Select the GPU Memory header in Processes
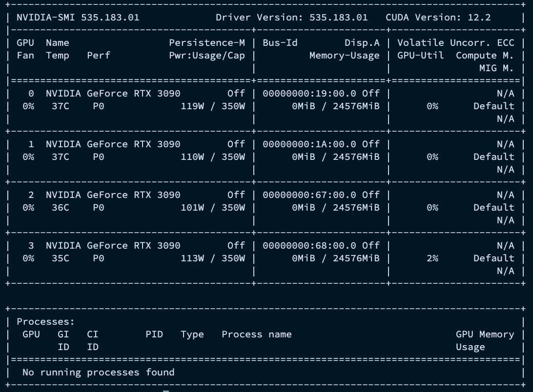 (485, 334)
